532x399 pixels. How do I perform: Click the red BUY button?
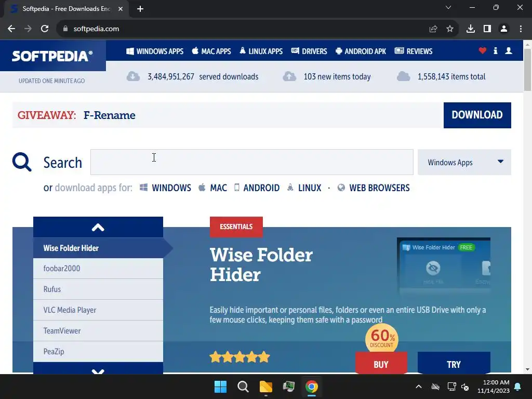pyautogui.click(x=381, y=364)
